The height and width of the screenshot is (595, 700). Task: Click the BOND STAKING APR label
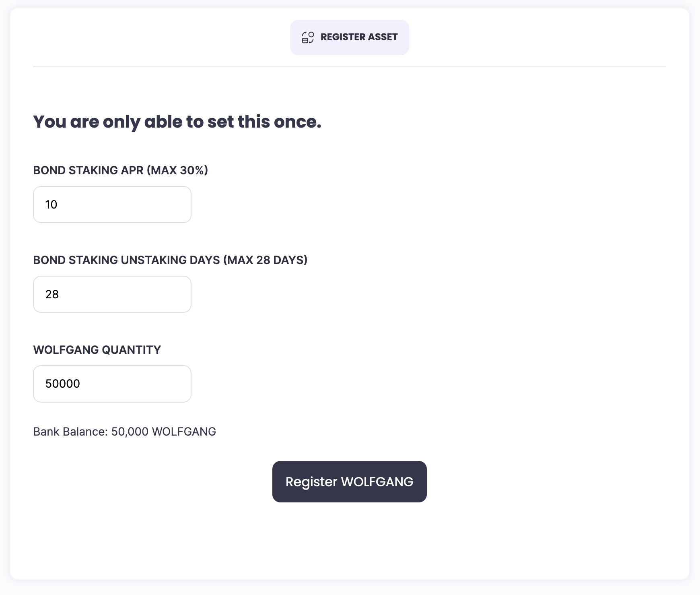[x=88, y=170]
